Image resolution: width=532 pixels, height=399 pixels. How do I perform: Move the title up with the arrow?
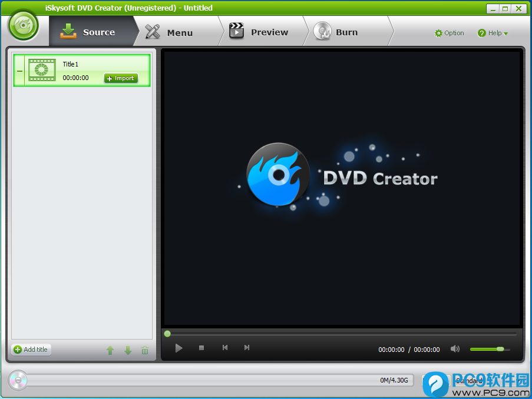coord(110,350)
